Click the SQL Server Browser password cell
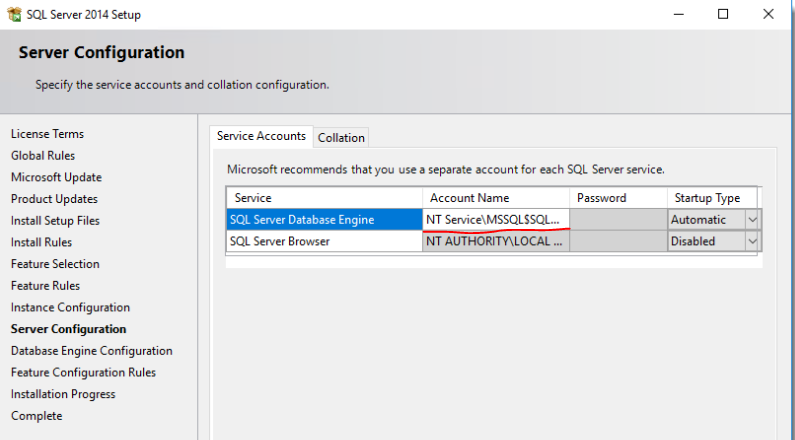 click(x=619, y=241)
